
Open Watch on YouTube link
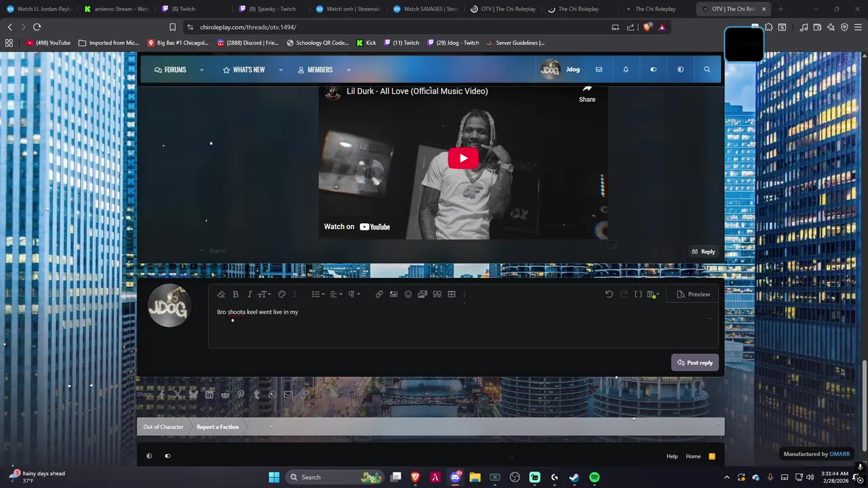coord(357,226)
